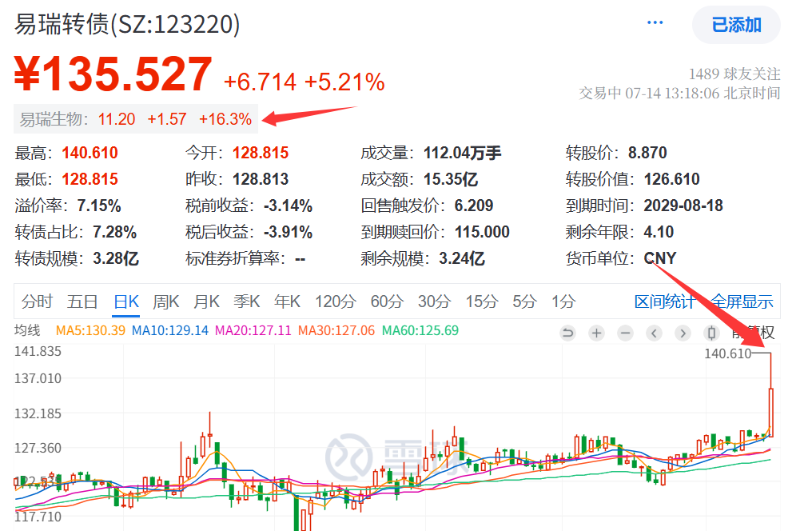Move chart right with forward arrow
812x531 pixels.
pyautogui.click(x=683, y=333)
